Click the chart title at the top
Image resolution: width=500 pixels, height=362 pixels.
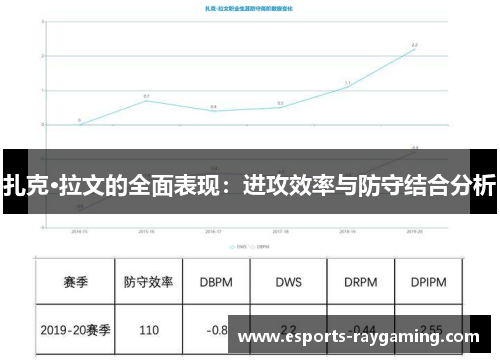(249, 9)
